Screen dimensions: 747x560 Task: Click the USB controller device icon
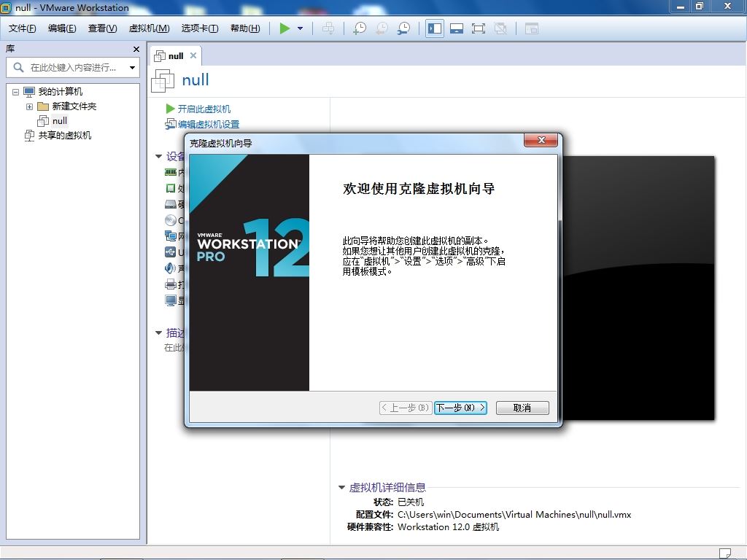pos(171,252)
